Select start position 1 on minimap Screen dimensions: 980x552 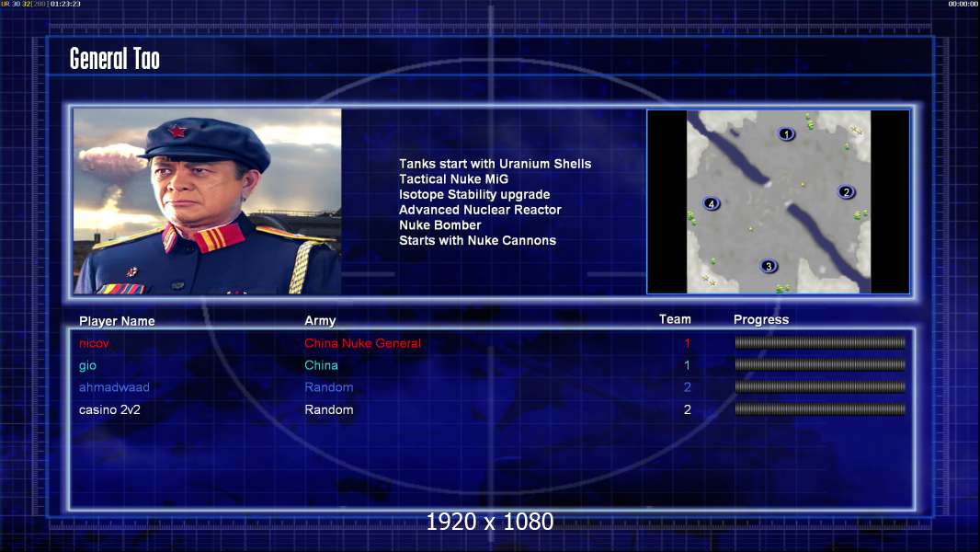[x=786, y=133]
